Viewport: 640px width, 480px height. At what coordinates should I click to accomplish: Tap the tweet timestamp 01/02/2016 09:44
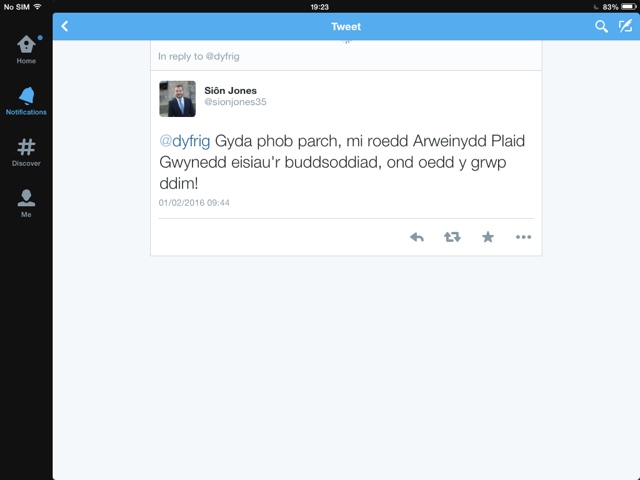pos(194,203)
